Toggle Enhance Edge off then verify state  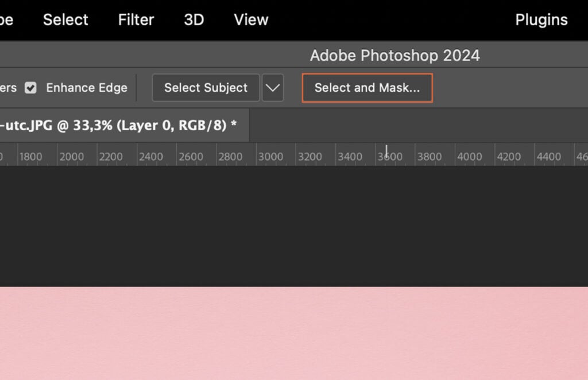[x=30, y=88]
